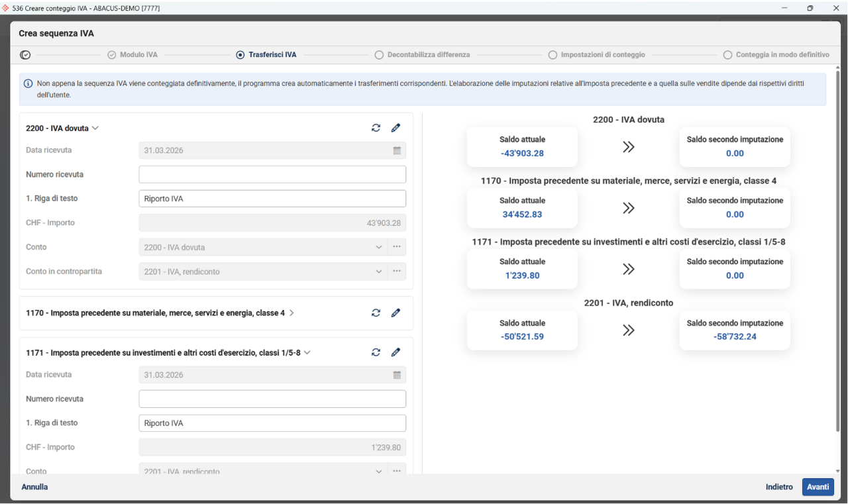This screenshot has height=504, width=848.
Task: Open account lookup dots beside Conto field
Action: tap(397, 247)
